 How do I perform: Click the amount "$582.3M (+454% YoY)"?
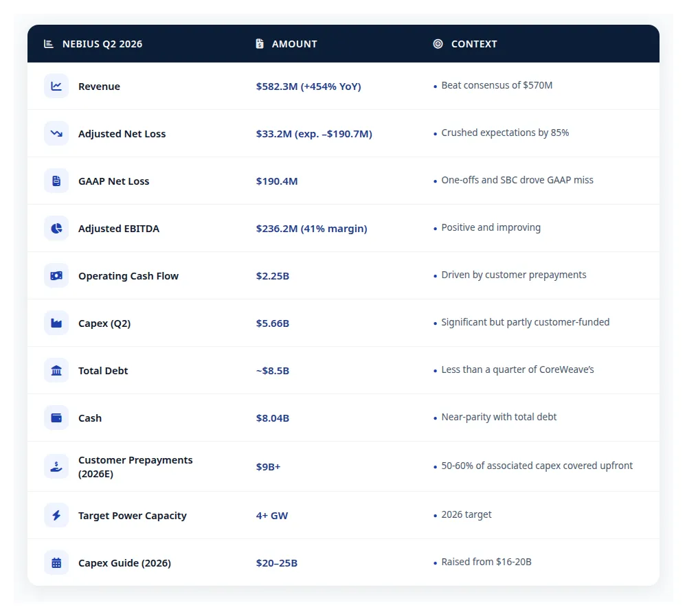[308, 87]
